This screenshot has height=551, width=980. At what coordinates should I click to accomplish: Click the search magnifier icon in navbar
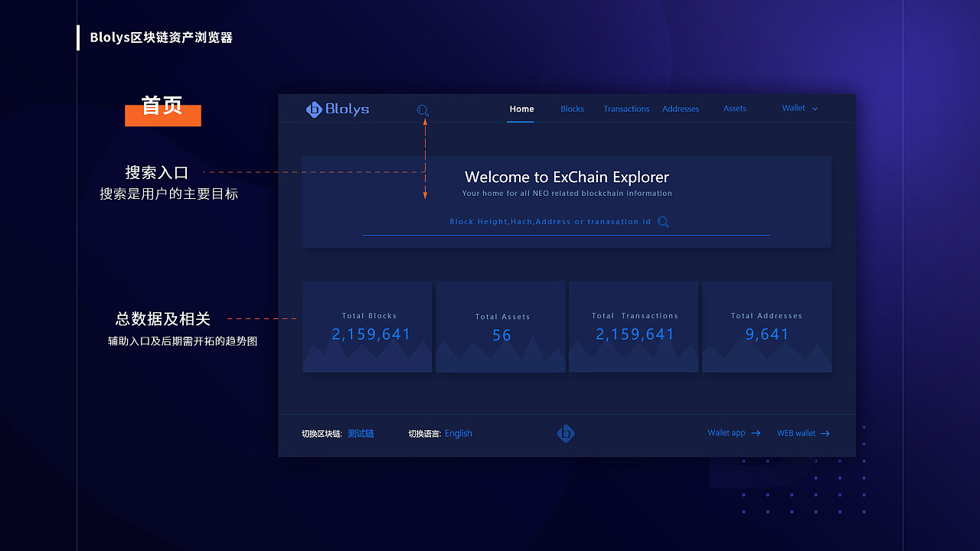pos(423,110)
